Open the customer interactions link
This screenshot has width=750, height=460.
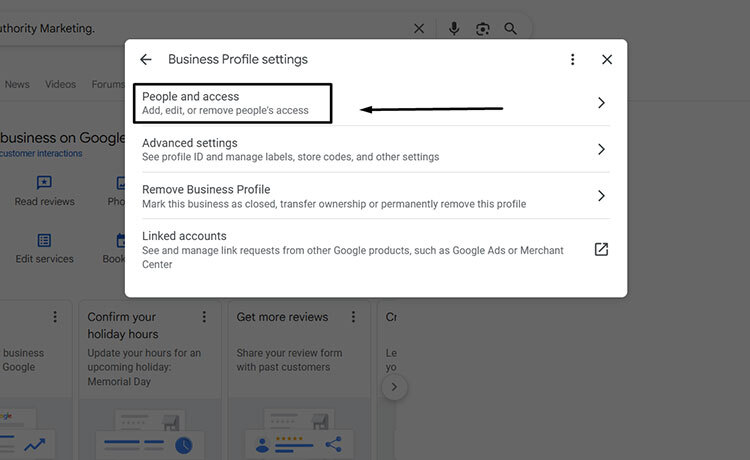(41, 153)
